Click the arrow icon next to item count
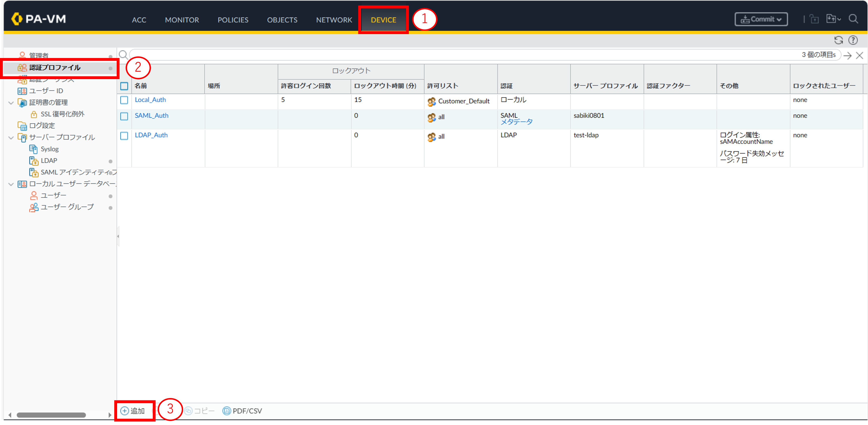 (x=848, y=56)
